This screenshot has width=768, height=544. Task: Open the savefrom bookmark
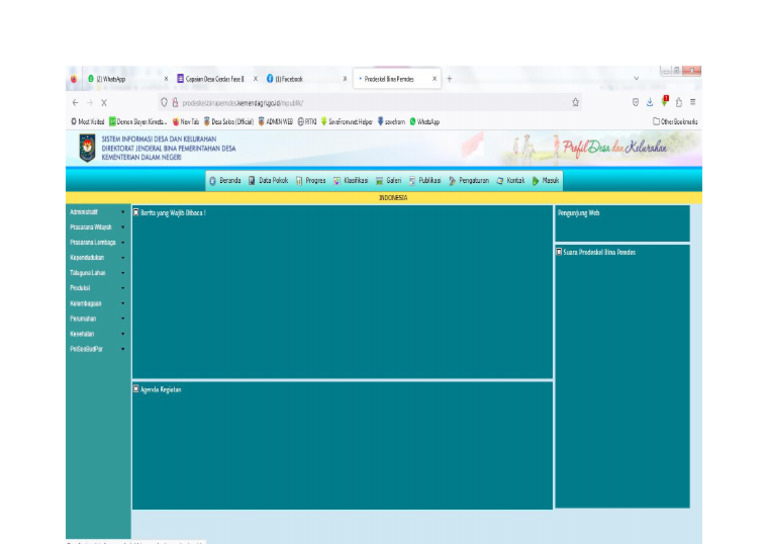pyautogui.click(x=391, y=121)
